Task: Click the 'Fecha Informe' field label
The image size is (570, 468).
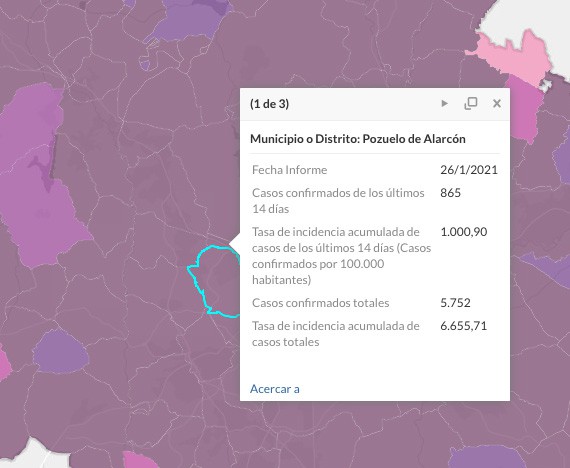Action: 289,170
